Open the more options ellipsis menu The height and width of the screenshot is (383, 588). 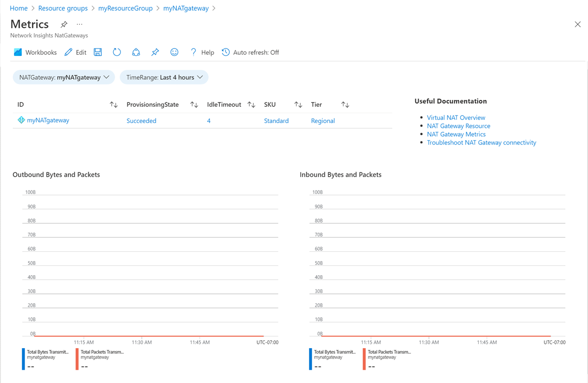[x=79, y=24]
